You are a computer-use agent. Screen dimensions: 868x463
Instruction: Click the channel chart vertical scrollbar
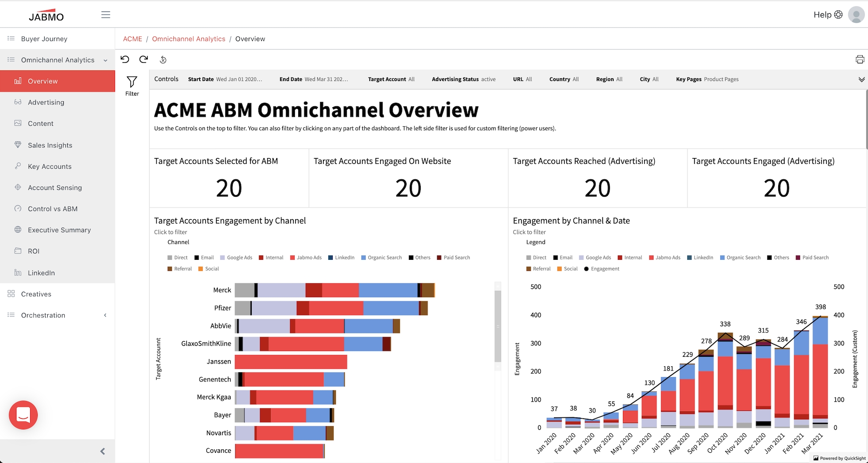(498, 326)
